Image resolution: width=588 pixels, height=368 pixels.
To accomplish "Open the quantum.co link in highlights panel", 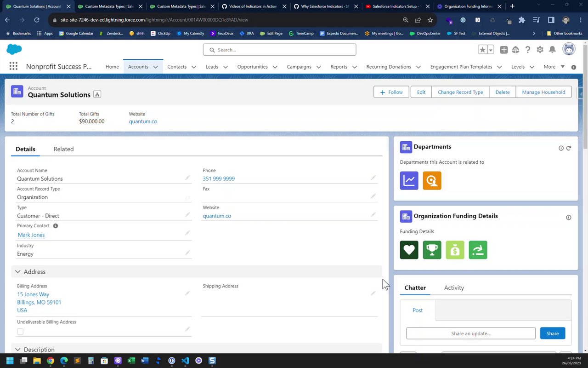I will pyautogui.click(x=143, y=121).
